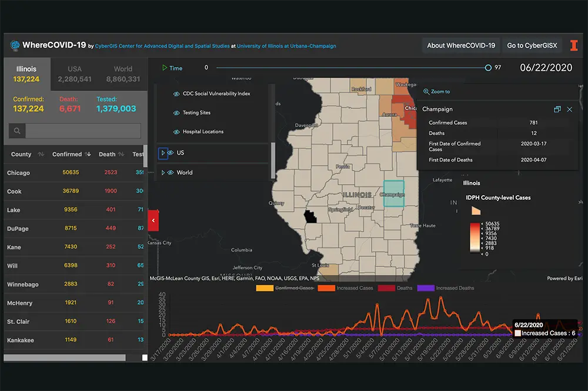Click the University of Illinois block I logo

574,45
